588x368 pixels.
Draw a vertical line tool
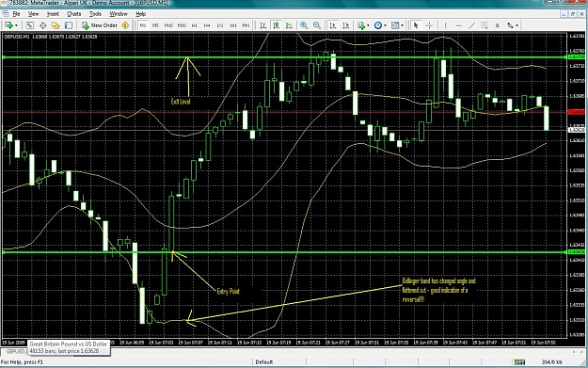tap(445, 25)
